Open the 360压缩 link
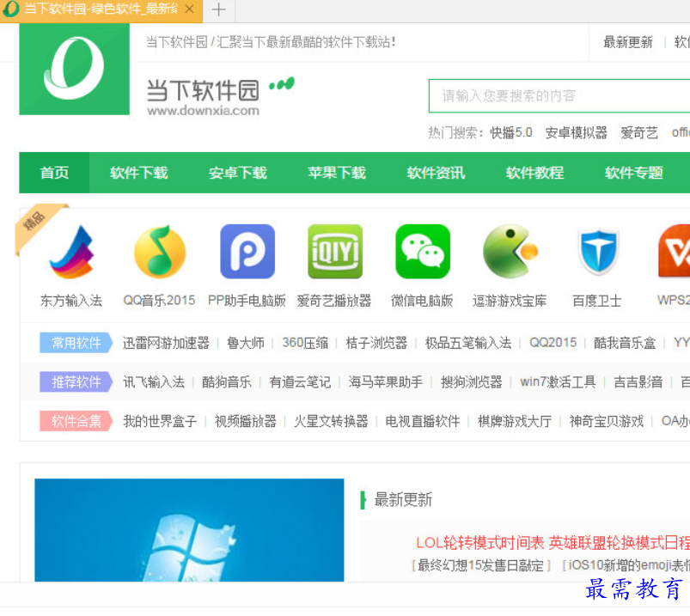 click(305, 343)
